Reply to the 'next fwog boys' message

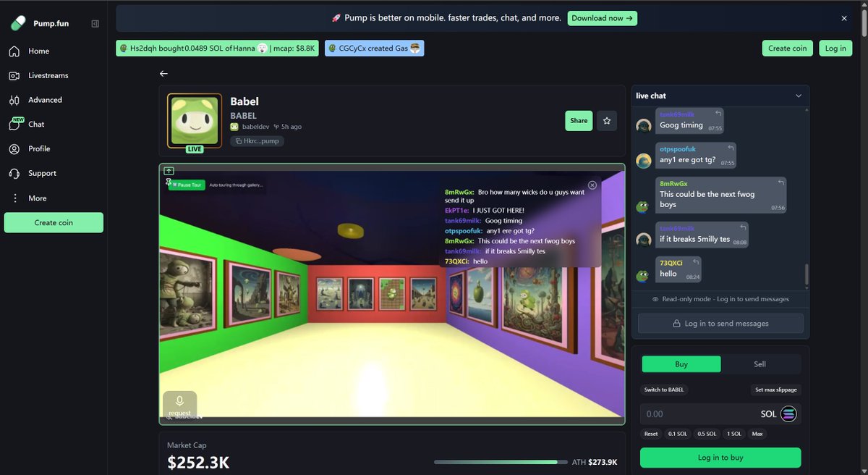point(780,182)
